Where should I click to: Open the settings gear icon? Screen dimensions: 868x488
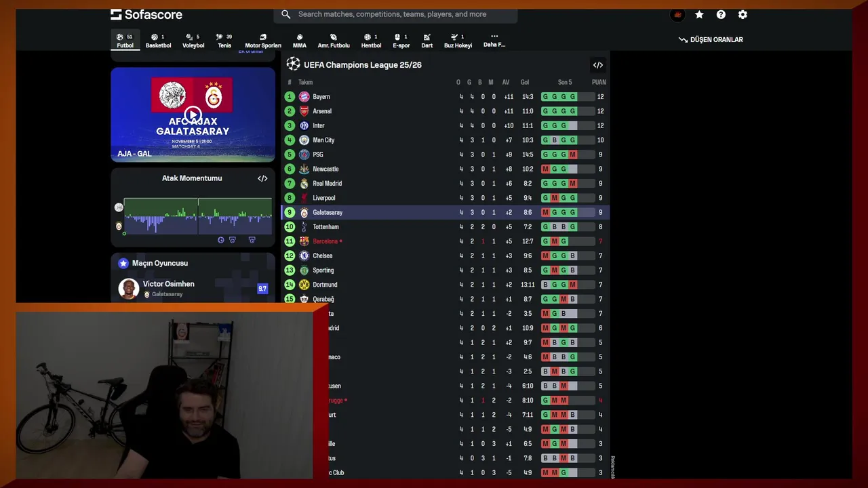pos(743,14)
